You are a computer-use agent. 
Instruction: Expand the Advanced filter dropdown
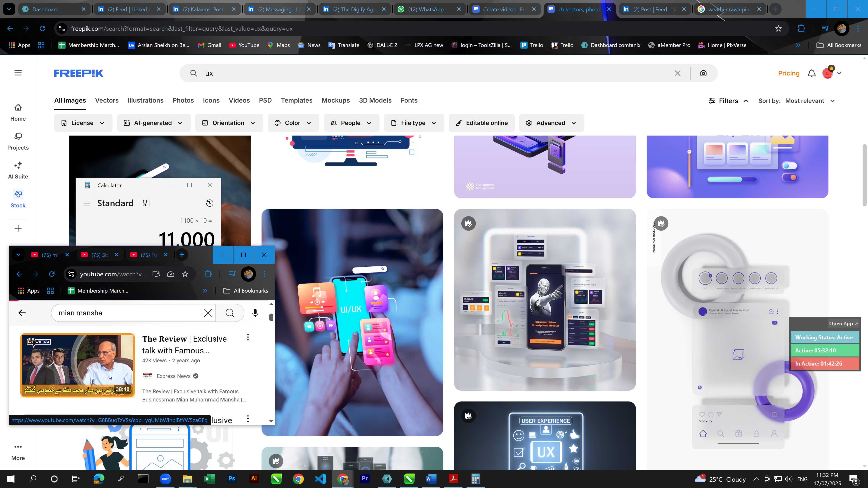click(x=552, y=123)
